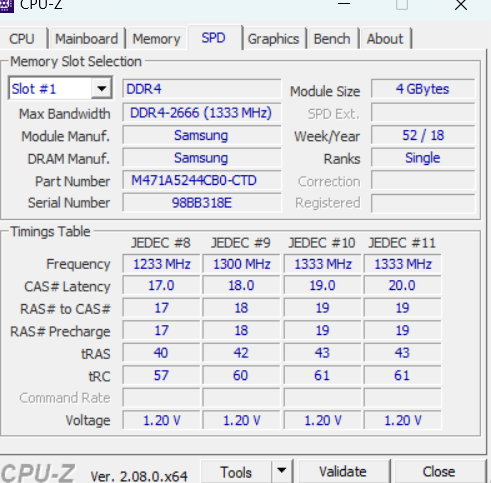The width and height of the screenshot is (491, 483).
Task: Click the Validate button
Action: pos(343,472)
